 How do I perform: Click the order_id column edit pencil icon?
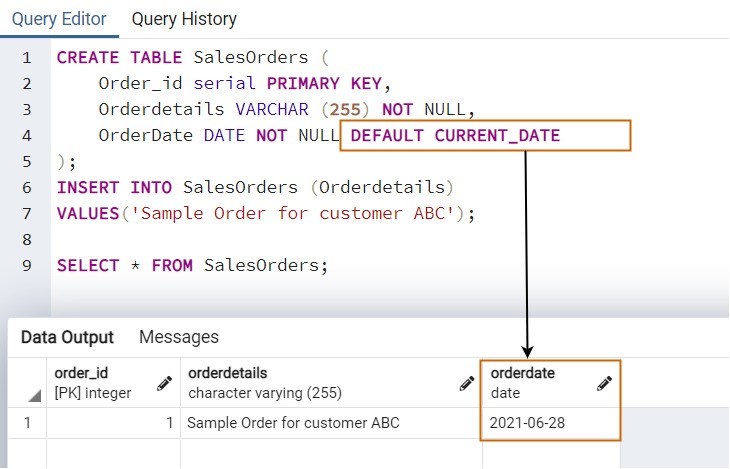[x=164, y=383]
